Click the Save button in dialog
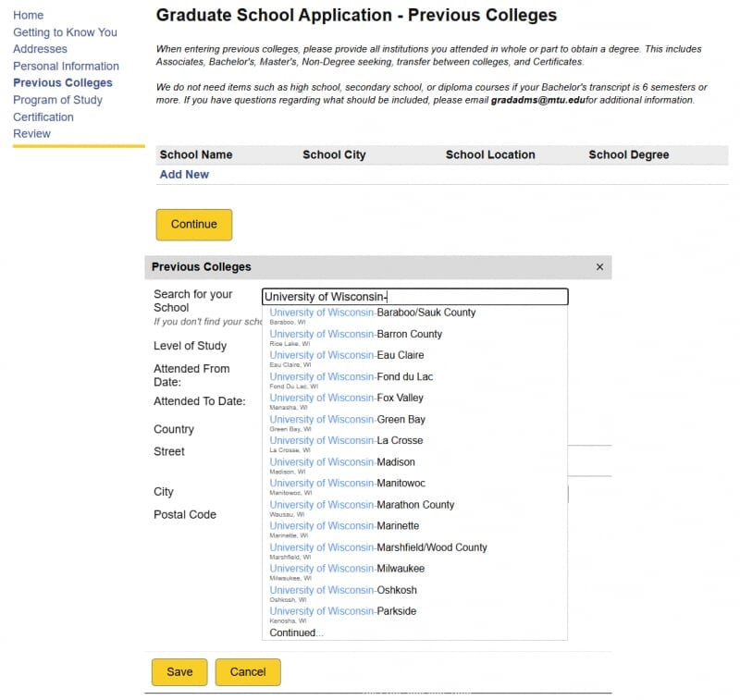 coord(179,672)
